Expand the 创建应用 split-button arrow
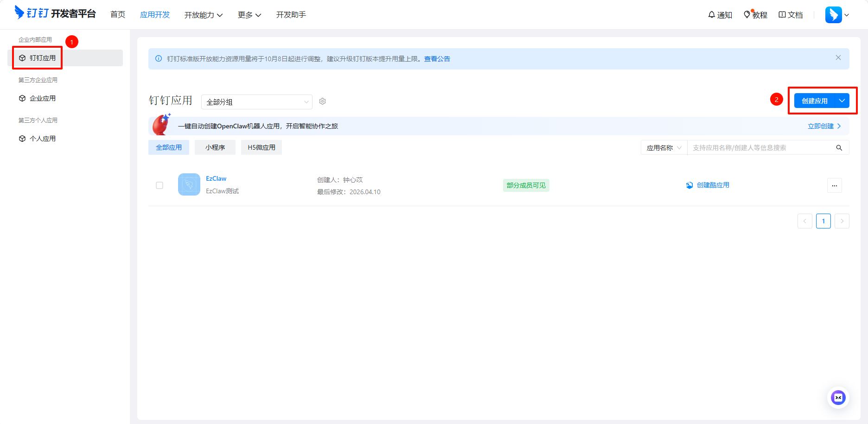This screenshot has height=424, width=868. [x=842, y=101]
